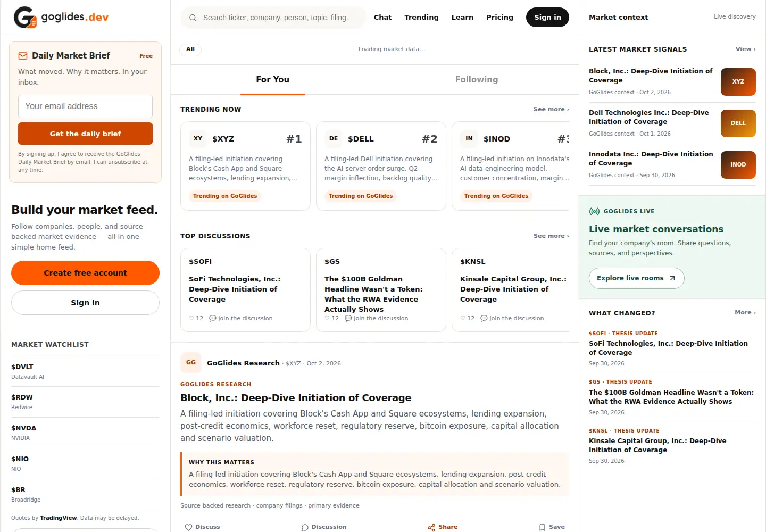Click the search magnifier icon
The image size is (766, 532).
click(x=193, y=18)
